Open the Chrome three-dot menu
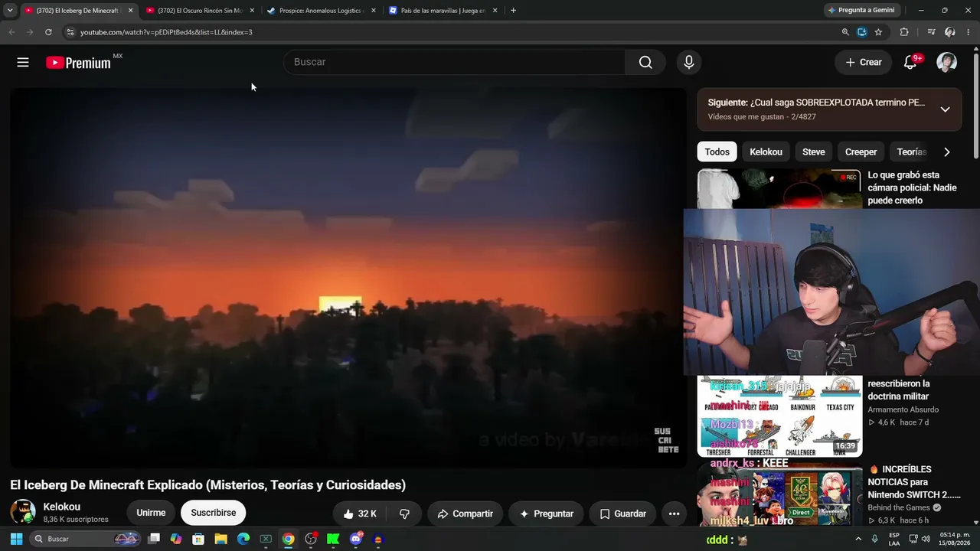980x551 pixels. tap(969, 32)
